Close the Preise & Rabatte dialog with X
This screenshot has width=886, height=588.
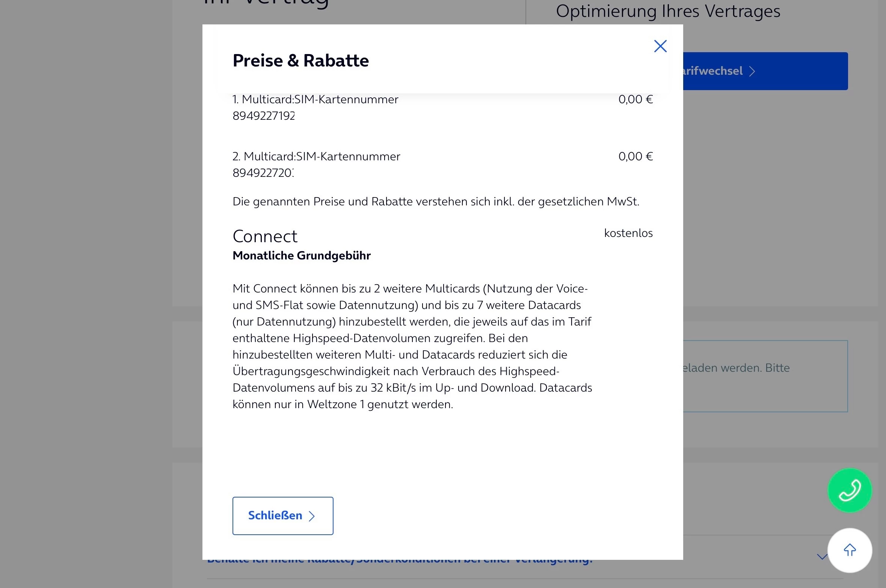coord(660,46)
